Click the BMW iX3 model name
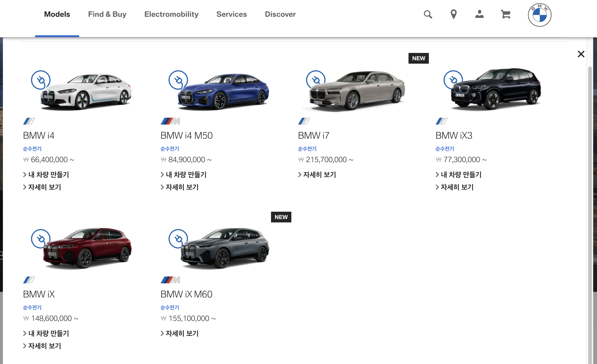The height and width of the screenshot is (364, 597). [454, 136]
